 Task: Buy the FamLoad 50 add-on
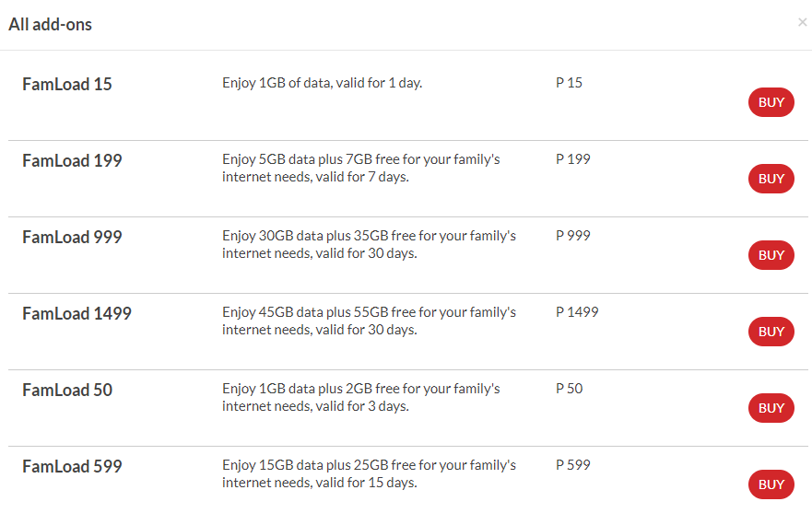coord(771,408)
